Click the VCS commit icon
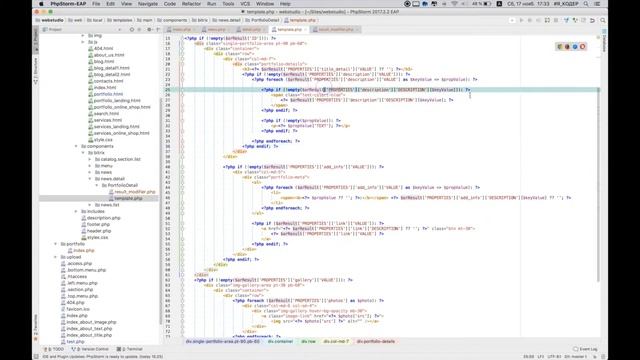Screen dimensions: 640x360 click(x=575, y=20)
